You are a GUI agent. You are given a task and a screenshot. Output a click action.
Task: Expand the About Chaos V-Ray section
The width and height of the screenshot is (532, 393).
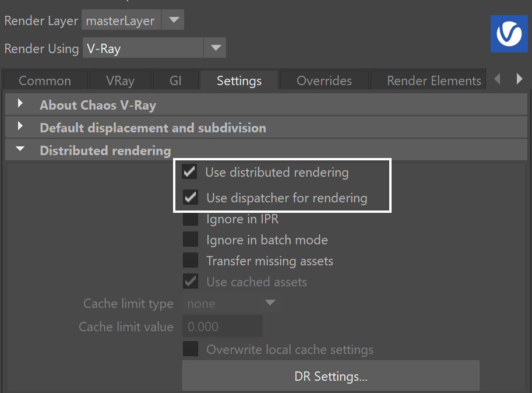coord(266,104)
